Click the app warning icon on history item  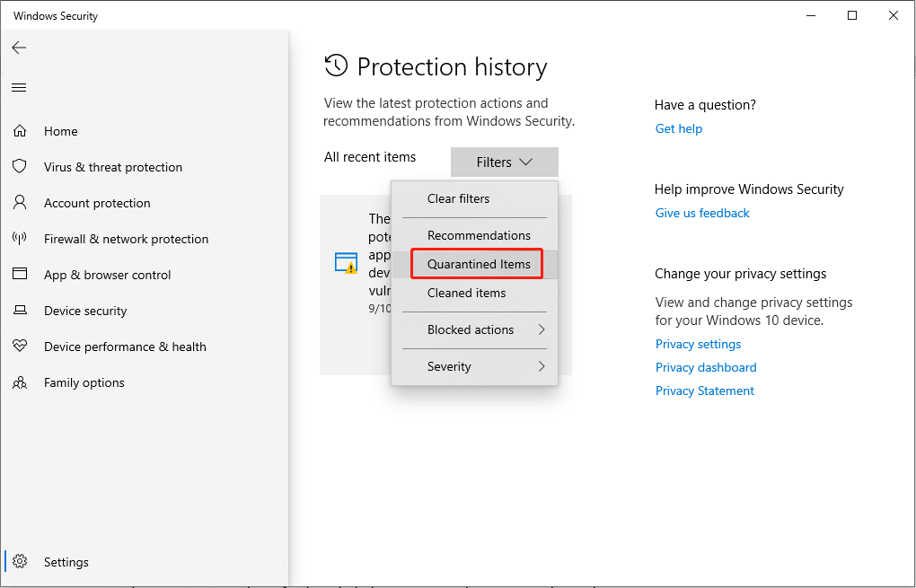click(346, 263)
